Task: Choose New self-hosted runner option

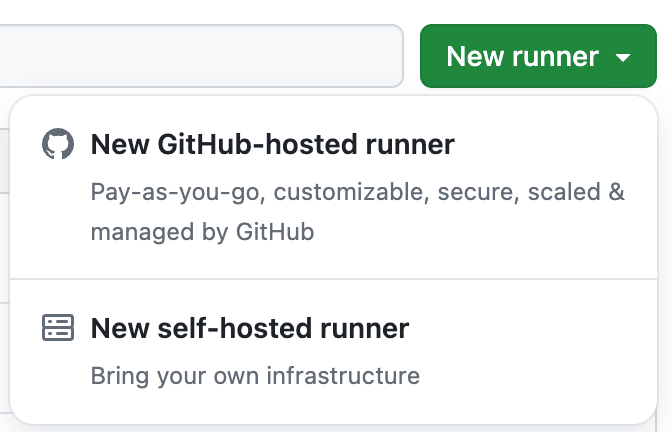Action: point(333,351)
